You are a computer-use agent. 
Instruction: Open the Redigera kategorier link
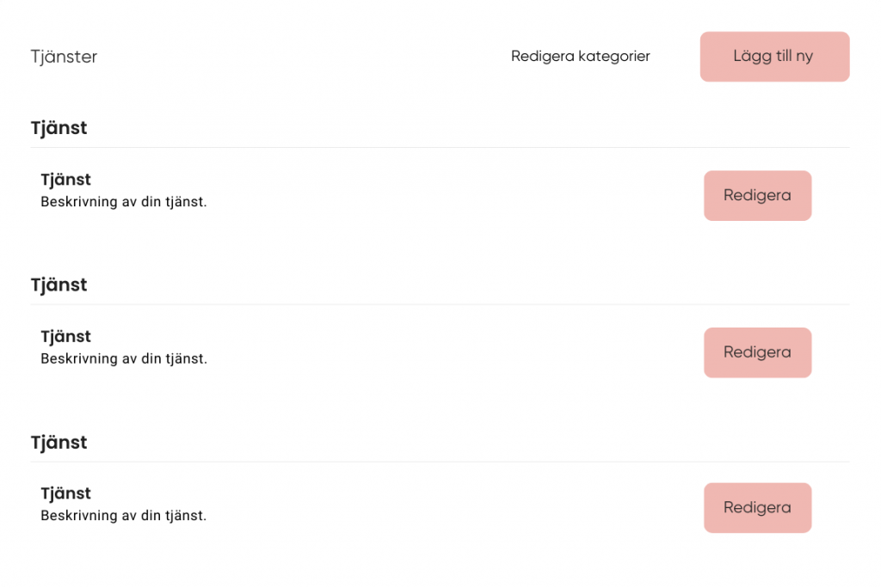[x=580, y=57]
